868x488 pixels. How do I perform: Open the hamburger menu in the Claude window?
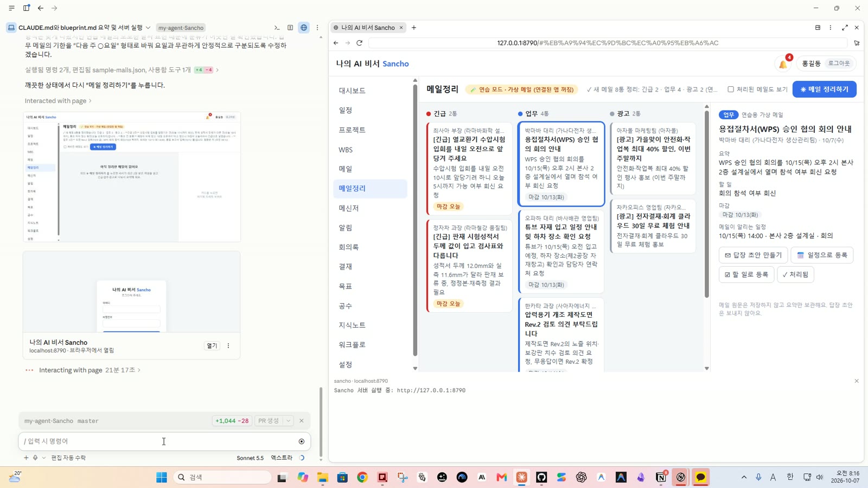pyautogui.click(x=11, y=8)
